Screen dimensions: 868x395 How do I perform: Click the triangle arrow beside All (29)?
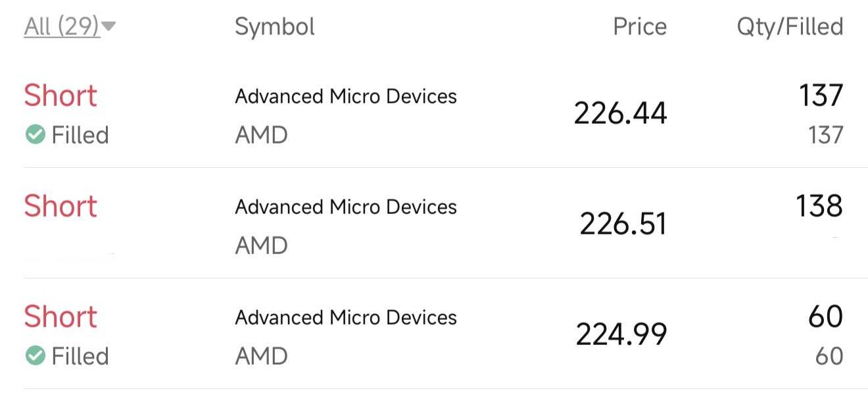(x=109, y=26)
